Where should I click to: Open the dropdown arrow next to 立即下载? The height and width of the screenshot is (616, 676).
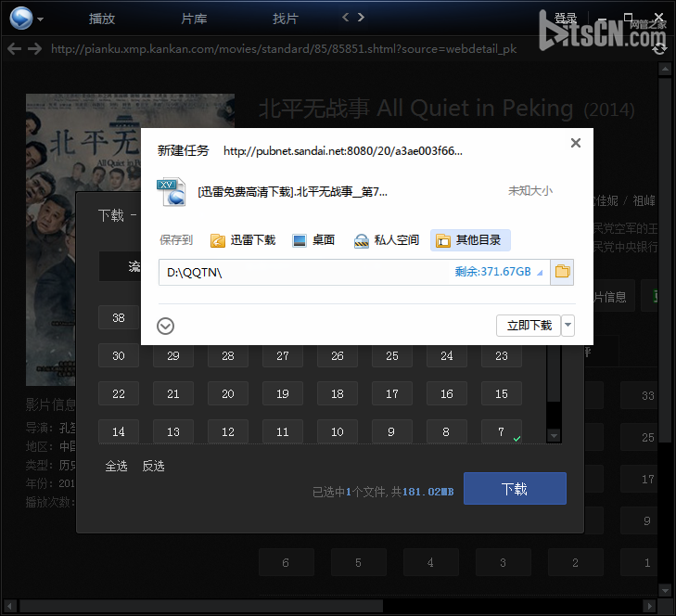pos(568,326)
